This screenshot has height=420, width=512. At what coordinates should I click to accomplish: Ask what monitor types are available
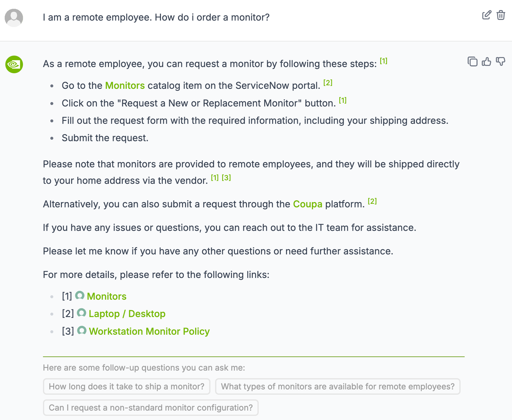[338, 386]
